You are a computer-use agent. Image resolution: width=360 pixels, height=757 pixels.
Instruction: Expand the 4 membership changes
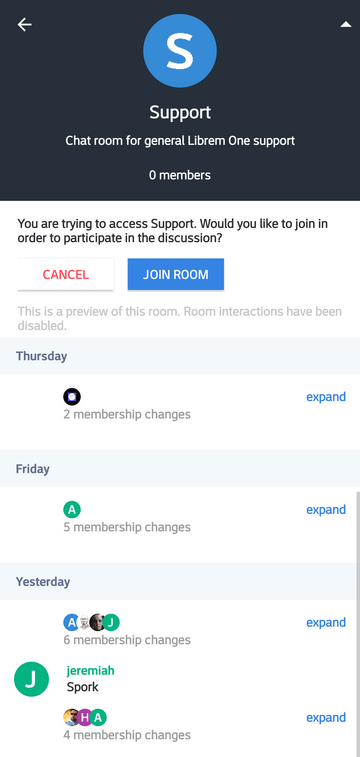tap(326, 718)
